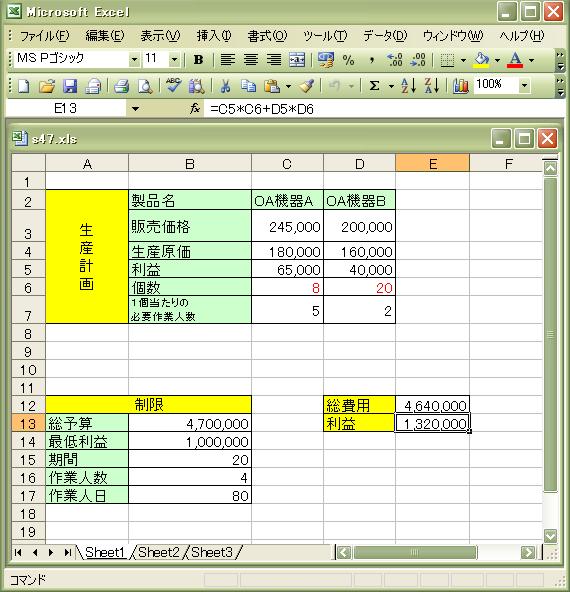This screenshot has height=592, width=570.
Task: Open the Print Preview icon
Action: coord(145,86)
